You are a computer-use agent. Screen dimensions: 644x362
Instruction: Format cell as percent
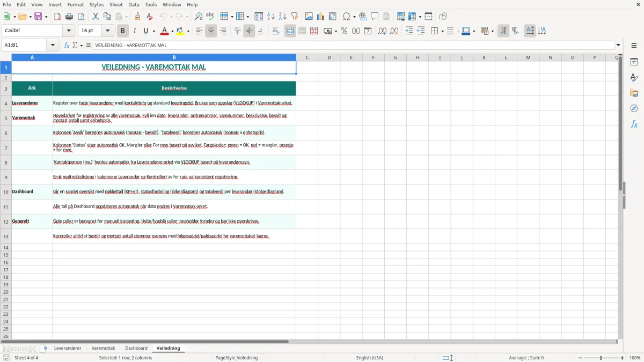(345, 31)
